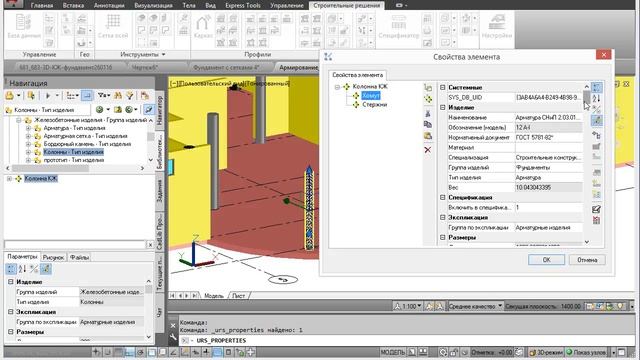The width and height of the screenshot is (640, 360).
Task: Click the Каркас ribbon tool
Action: coord(203,26)
